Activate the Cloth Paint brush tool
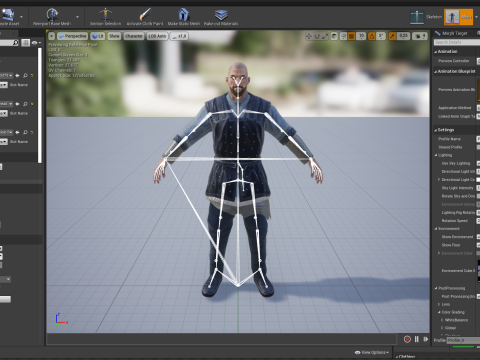The height and width of the screenshot is (360, 480). [x=145, y=14]
